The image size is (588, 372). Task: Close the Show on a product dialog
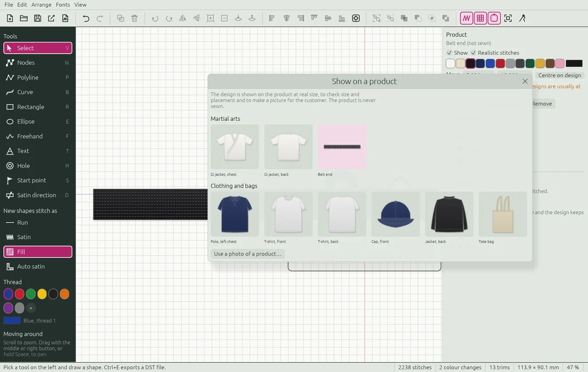tap(525, 81)
